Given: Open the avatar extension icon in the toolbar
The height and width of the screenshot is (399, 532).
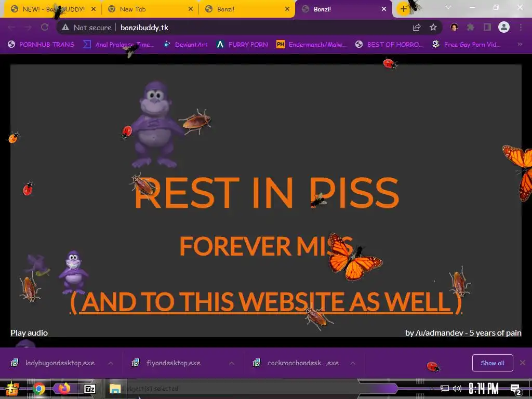Looking at the screenshot, I should point(454,27).
